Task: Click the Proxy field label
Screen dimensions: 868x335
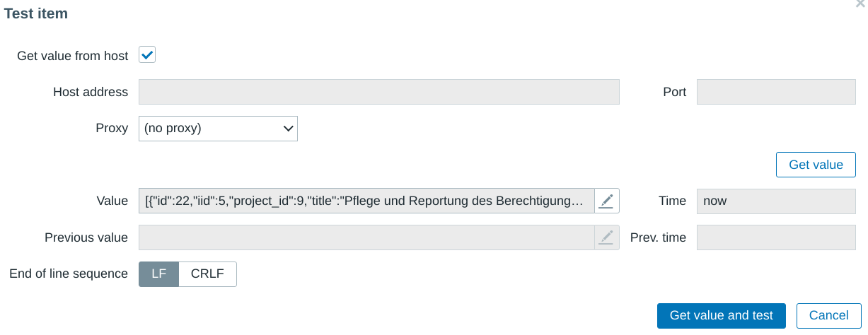Action: click(x=112, y=129)
